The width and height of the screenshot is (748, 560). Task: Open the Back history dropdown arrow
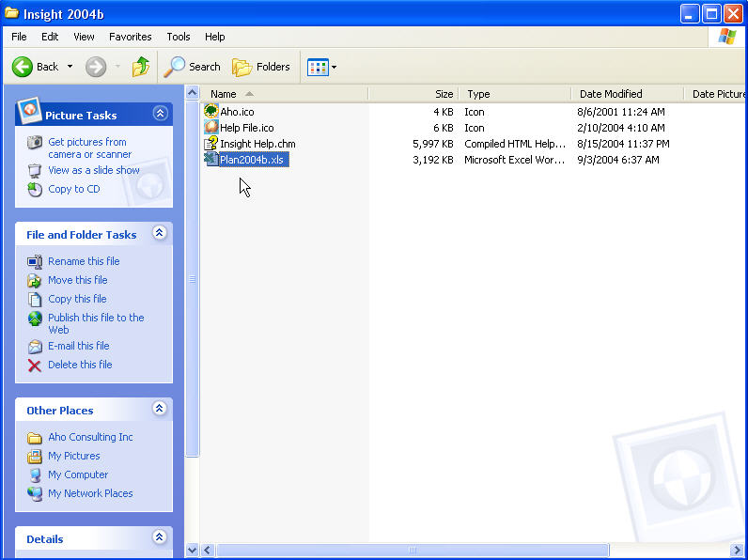click(70, 67)
